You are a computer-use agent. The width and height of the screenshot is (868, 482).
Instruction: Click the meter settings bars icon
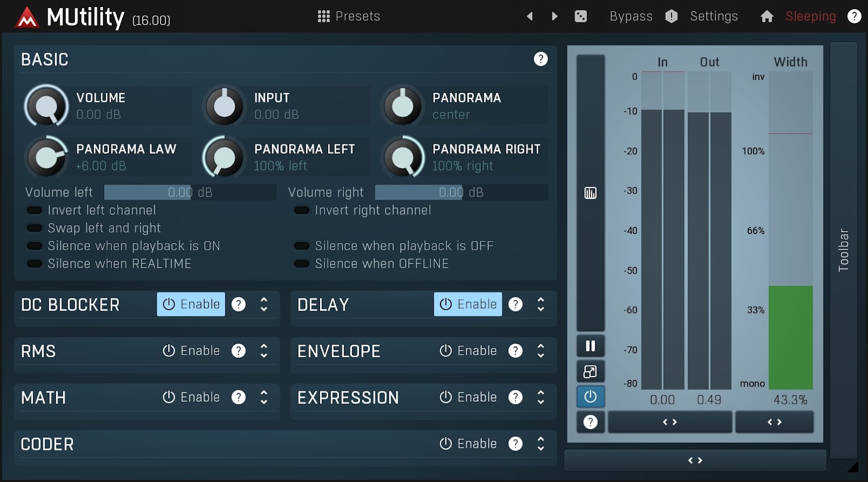coord(590,193)
